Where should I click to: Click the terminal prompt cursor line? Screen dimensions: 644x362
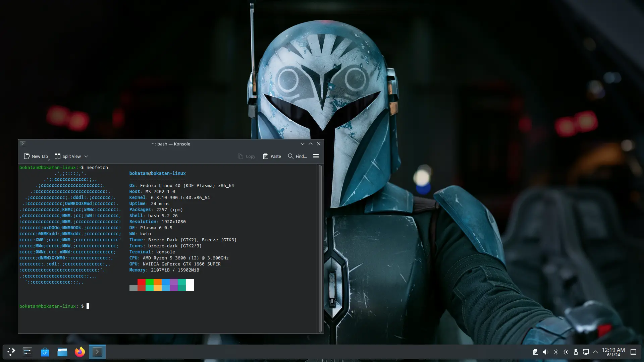pos(54,306)
